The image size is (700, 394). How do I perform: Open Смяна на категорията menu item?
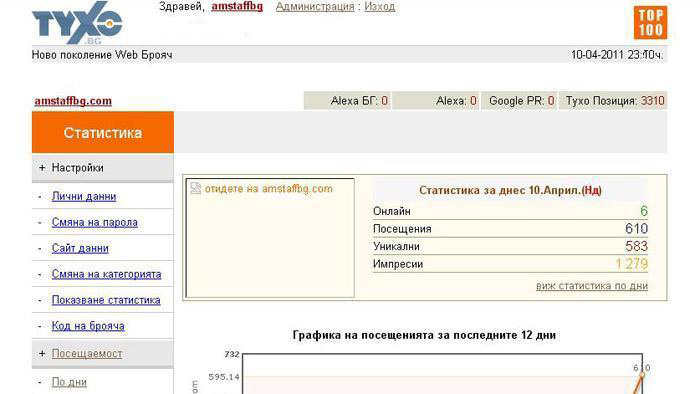coord(106,274)
